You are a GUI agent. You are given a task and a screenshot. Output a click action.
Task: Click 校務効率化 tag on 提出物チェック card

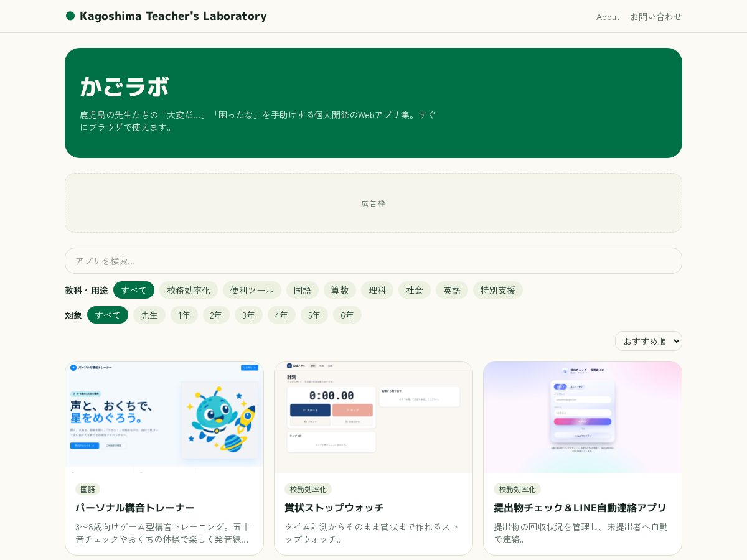[x=517, y=489]
